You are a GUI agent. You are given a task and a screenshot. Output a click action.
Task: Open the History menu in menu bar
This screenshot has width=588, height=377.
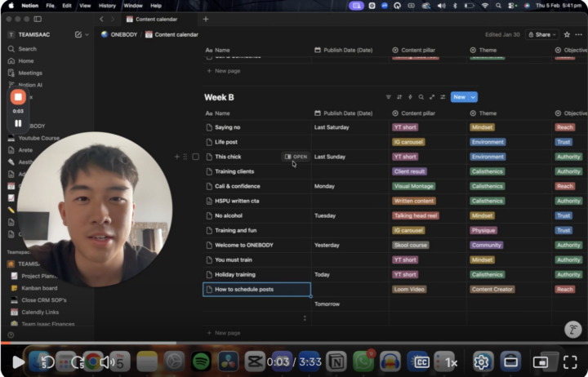(x=107, y=6)
